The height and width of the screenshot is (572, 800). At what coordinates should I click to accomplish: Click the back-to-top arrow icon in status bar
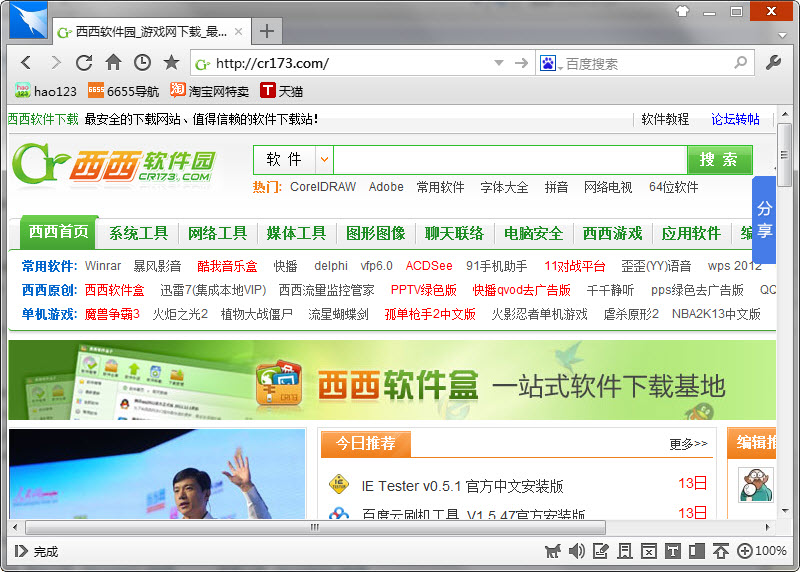[720, 551]
